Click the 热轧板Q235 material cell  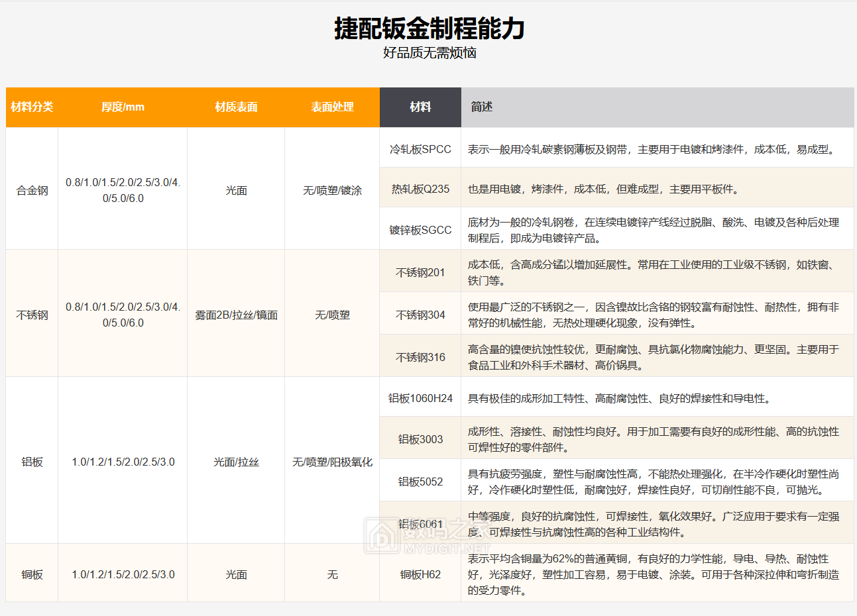(x=420, y=189)
